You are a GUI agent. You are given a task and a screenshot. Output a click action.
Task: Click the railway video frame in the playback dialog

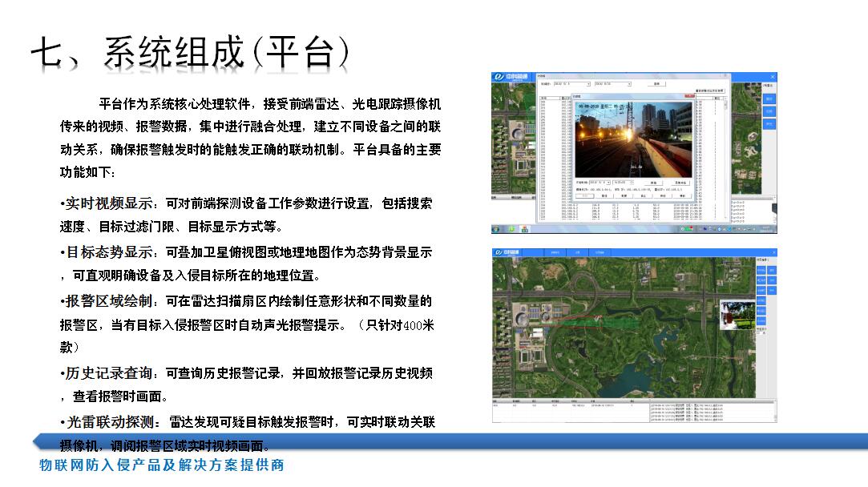(633, 139)
